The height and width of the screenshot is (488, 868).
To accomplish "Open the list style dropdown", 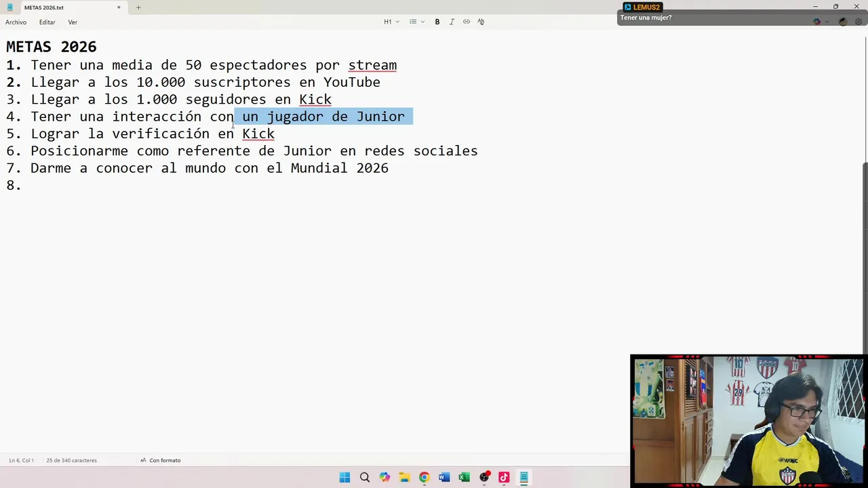I will click(x=416, y=22).
